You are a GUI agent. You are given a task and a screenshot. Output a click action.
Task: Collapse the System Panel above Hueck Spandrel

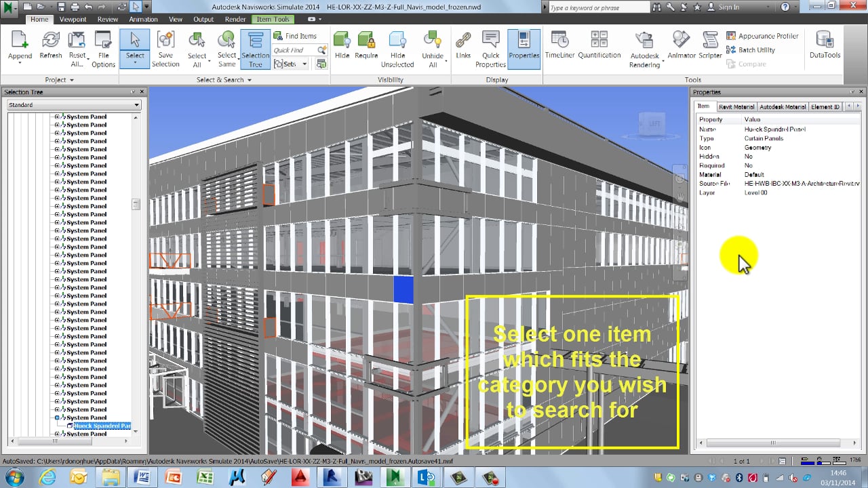pyautogui.click(x=58, y=418)
